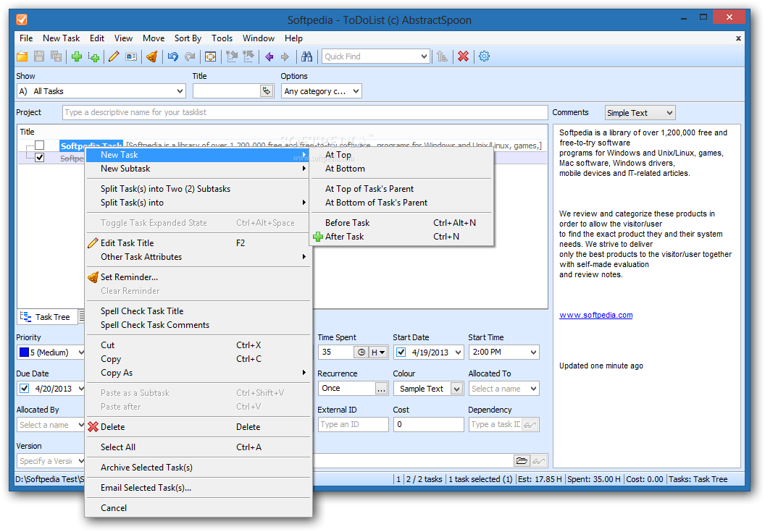Viewport: 765px width, 532px height.
Task: Click the Open Tasklist folder icon
Action: coord(22,56)
